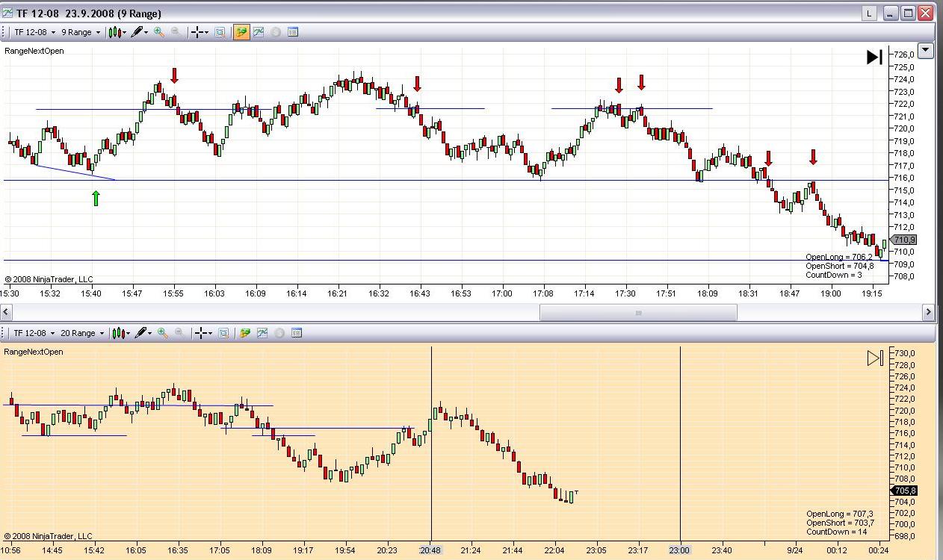
Task: Toggle Chart Trader icon in bottom toolbar
Action: (244, 333)
